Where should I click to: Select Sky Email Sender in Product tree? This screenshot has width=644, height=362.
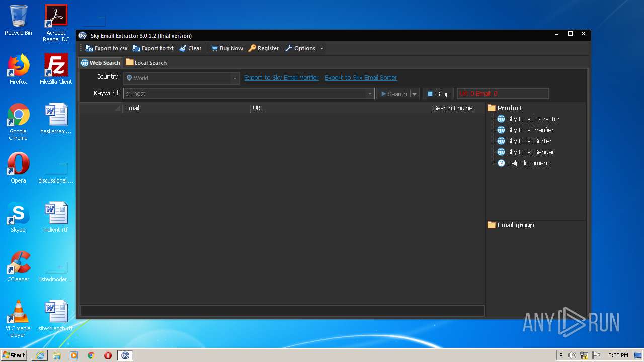point(530,152)
